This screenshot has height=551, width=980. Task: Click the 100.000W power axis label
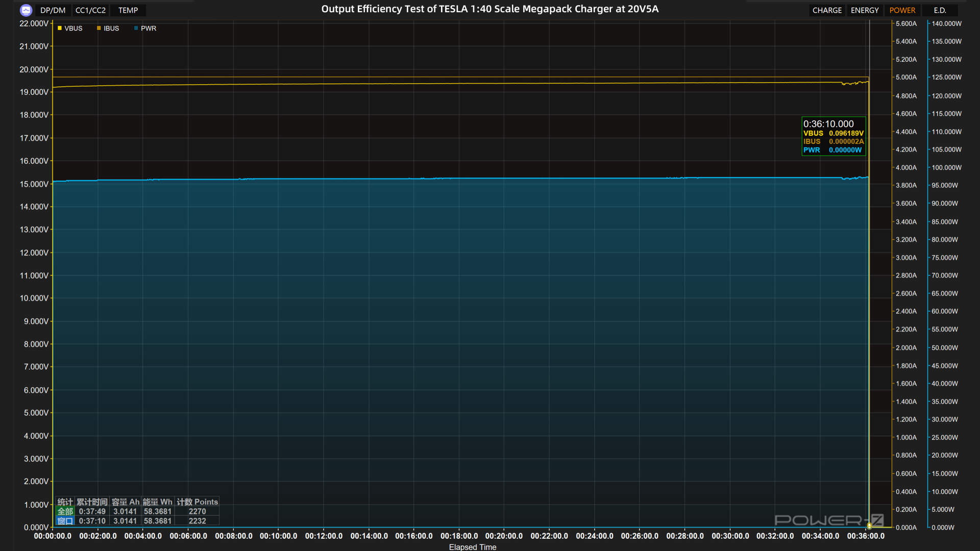tap(946, 167)
